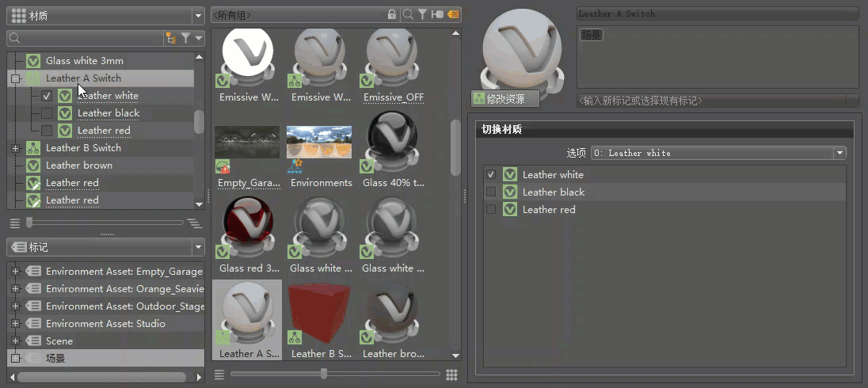Uncheck Leather white in the 切换材质 list
The image size is (868, 388).
[x=490, y=175]
